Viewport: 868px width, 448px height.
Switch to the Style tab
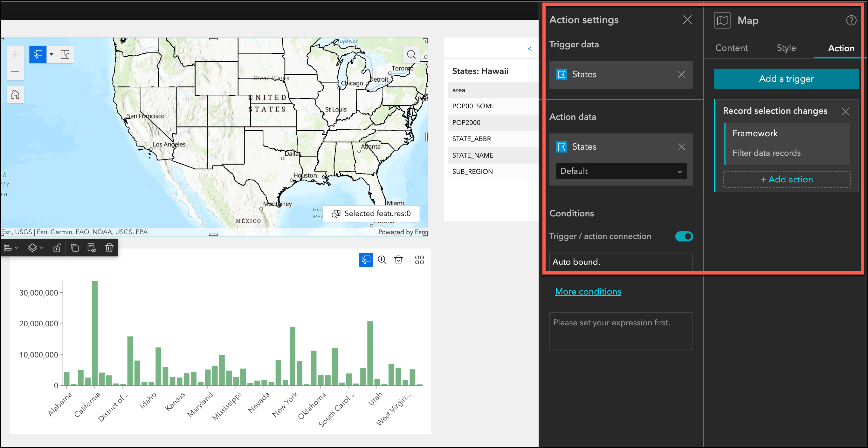click(786, 48)
